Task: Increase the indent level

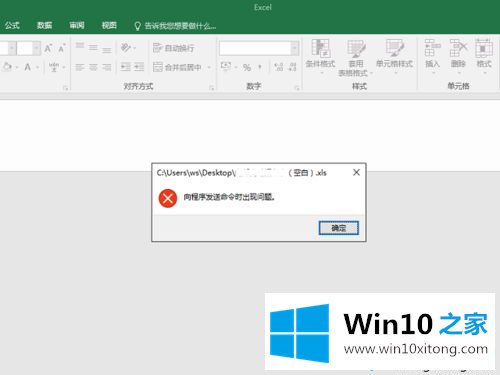Action: pyautogui.click(x=139, y=67)
